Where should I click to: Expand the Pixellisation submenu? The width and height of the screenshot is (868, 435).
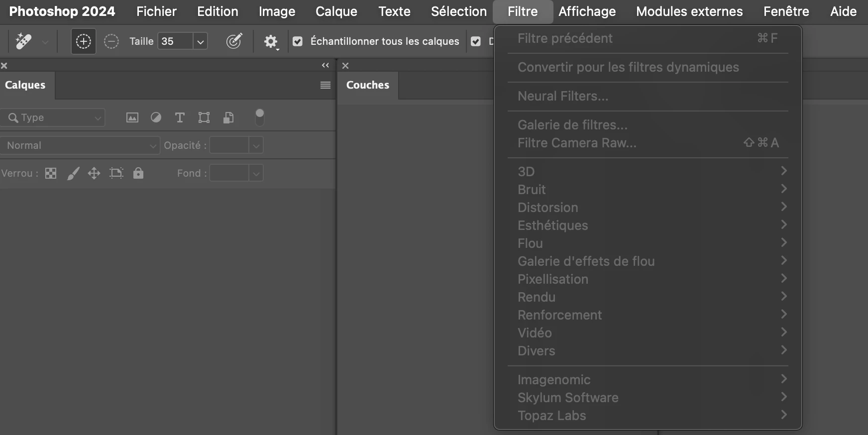(x=648, y=279)
